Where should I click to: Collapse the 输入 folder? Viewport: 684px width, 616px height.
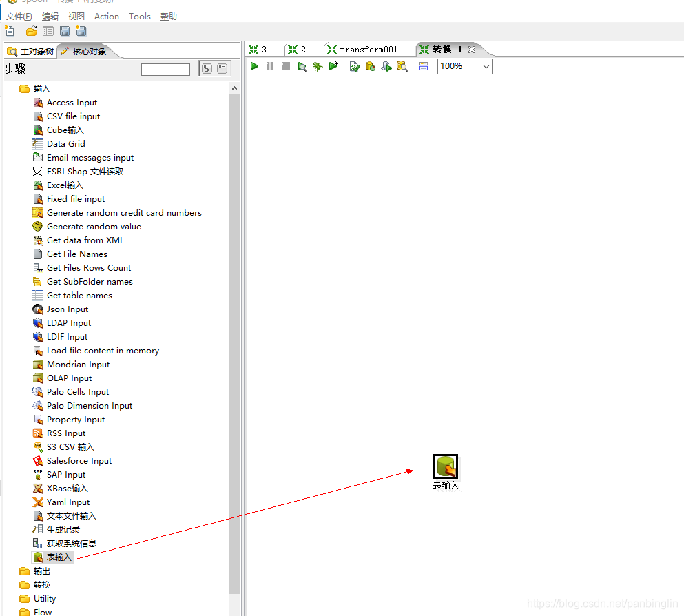(x=35, y=89)
